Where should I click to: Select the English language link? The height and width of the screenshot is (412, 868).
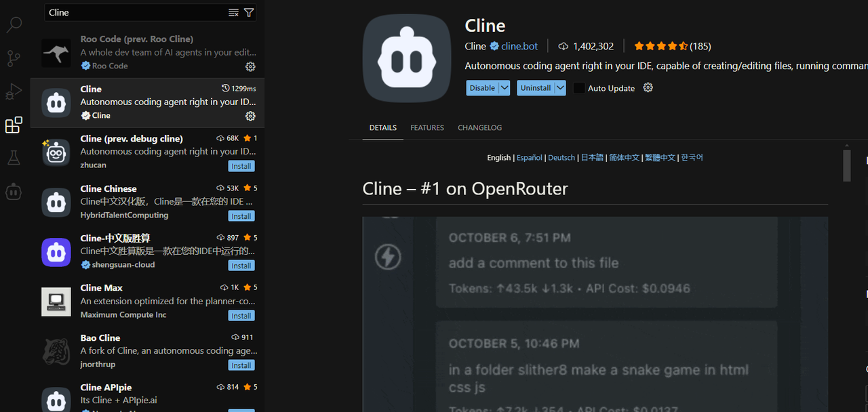[x=498, y=157]
